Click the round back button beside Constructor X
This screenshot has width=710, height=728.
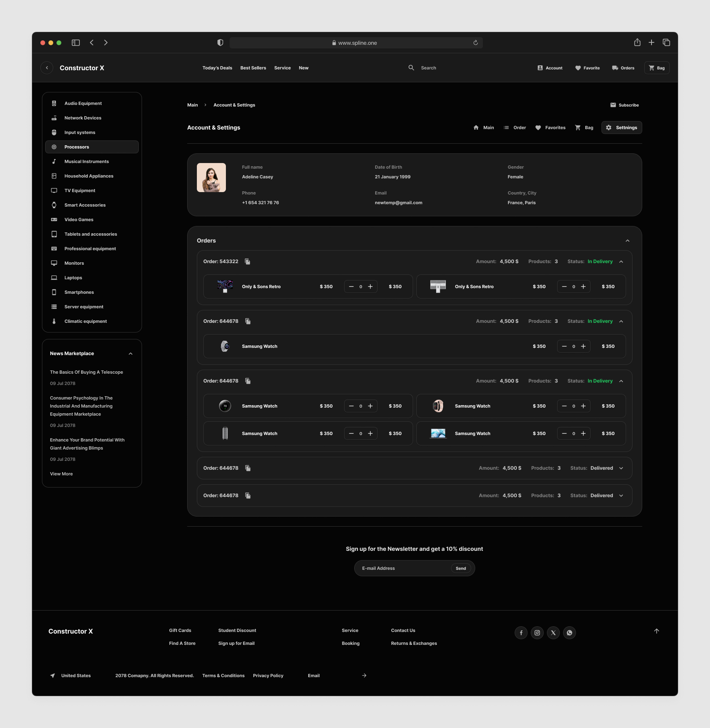[x=47, y=68]
